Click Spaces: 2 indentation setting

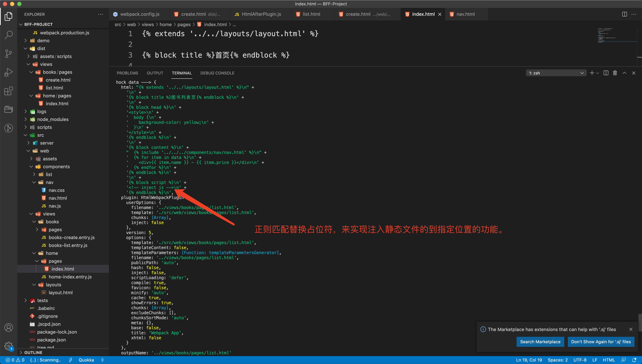coord(558,360)
